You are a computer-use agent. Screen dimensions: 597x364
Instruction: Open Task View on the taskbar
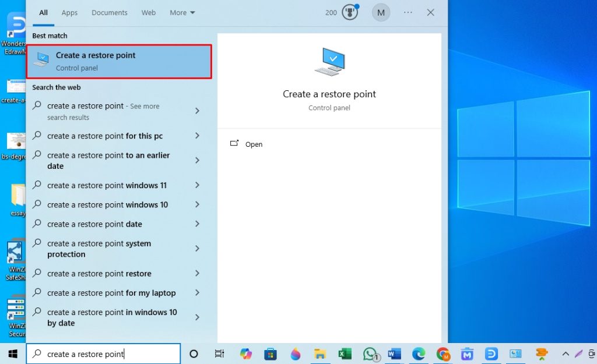tap(219, 354)
